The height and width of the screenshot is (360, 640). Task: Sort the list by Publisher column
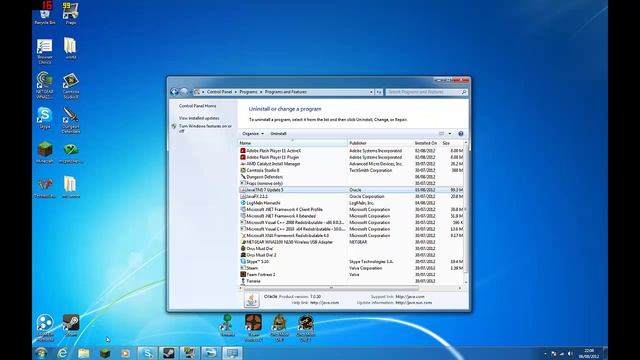click(x=380, y=143)
